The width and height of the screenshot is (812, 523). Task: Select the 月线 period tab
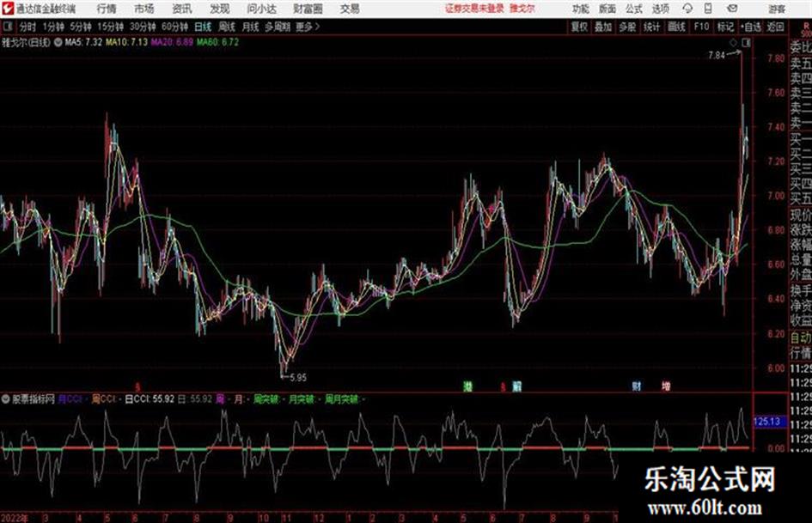(251, 27)
